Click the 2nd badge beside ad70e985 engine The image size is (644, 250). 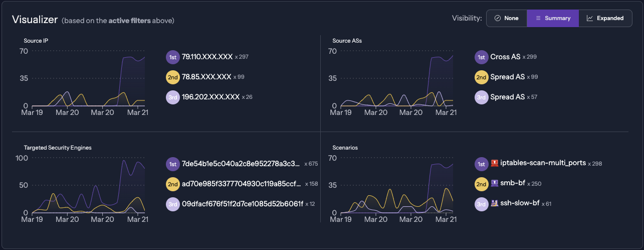point(172,184)
